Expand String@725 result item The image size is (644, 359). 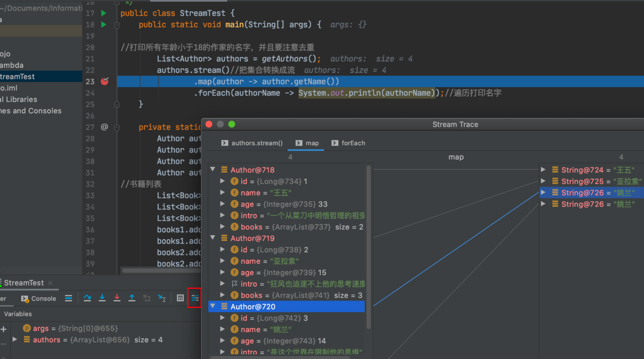click(543, 181)
